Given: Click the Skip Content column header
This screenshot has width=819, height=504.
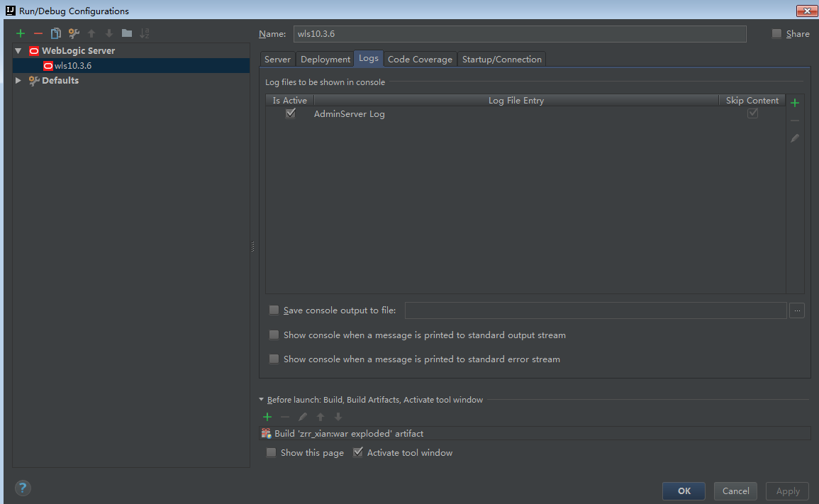Looking at the screenshot, I should 752,100.
